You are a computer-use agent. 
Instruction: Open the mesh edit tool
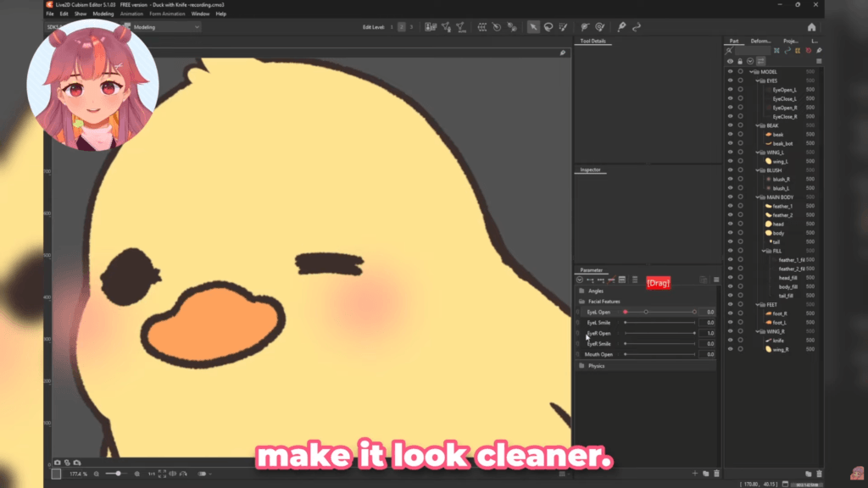[446, 27]
